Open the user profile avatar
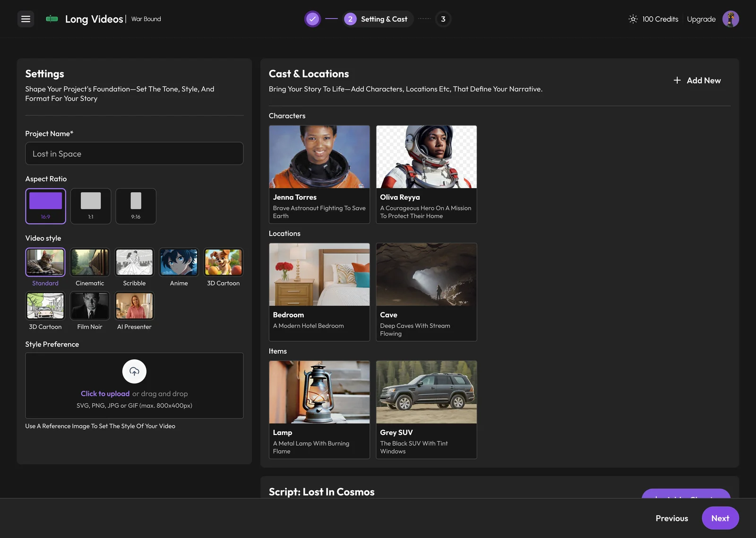756x538 pixels. pos(730,19)
